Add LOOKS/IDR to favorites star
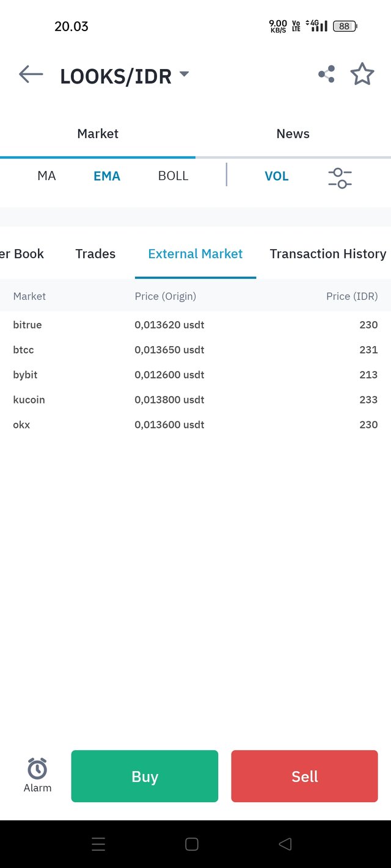 pyautogui.click(x=362, y=74)
